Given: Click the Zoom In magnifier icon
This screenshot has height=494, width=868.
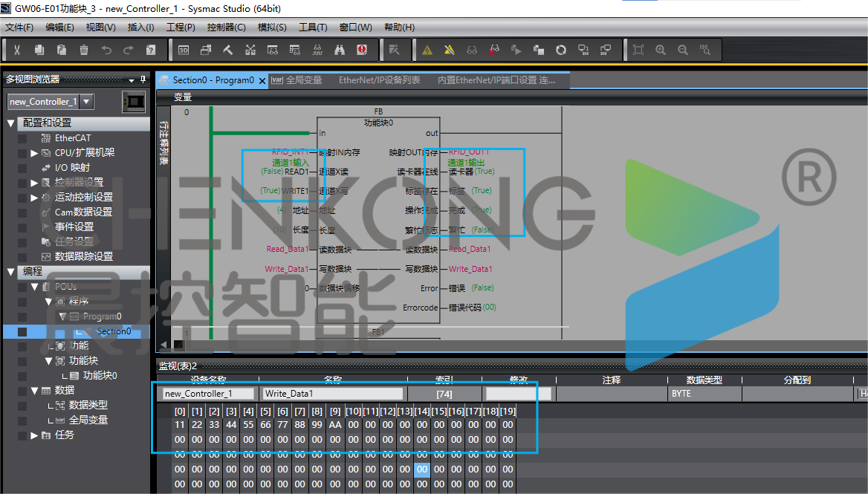Looking at the screenshot, I should (x=661, y=50).
